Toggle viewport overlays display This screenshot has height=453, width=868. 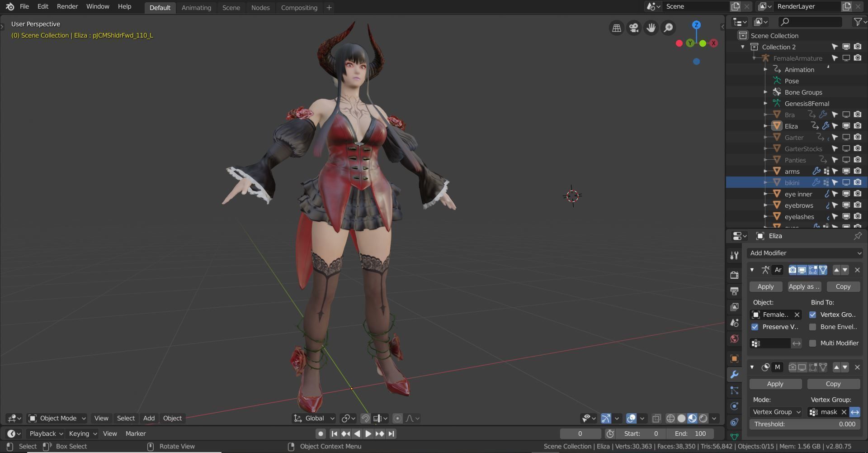coord(632,418)
